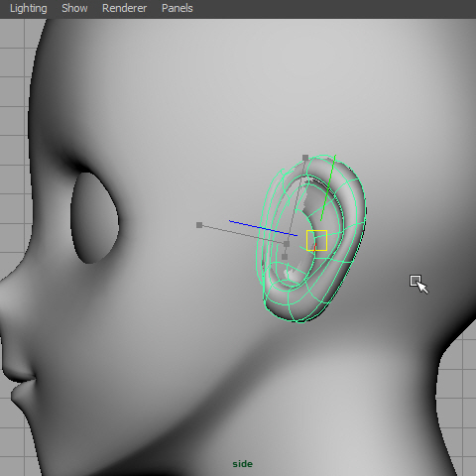Screen dimensions: 476x476
Task: Click the yellow center manipulator square
Action: [316, 240]
